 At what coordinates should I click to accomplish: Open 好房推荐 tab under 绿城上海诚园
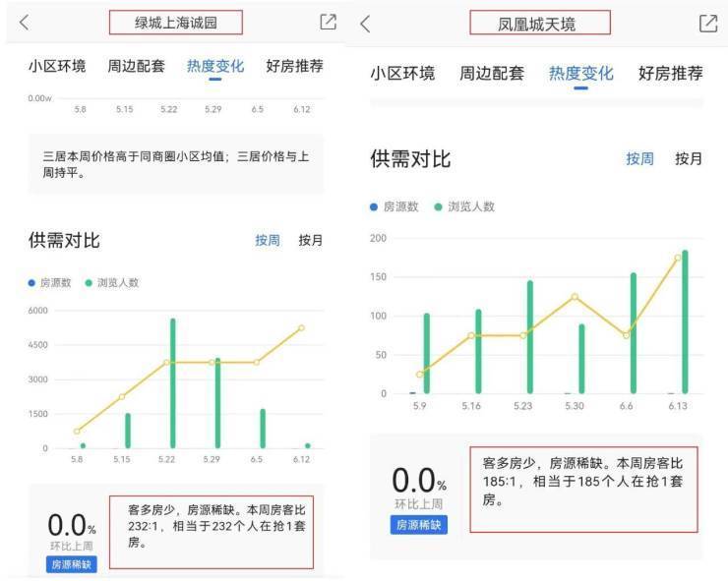(x=294, y=67)
